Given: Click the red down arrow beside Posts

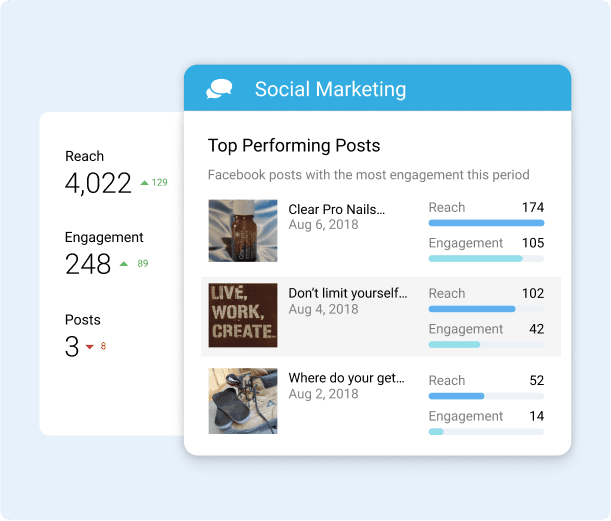Looking at the screenshot, I should pos(90,346).
